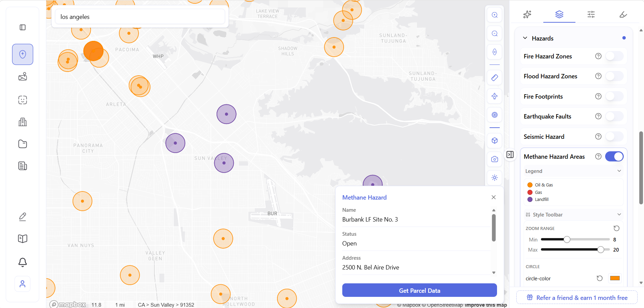Click the los angeles search field
This screenshot has height=308, width=644.
click(x=140, y=17)
